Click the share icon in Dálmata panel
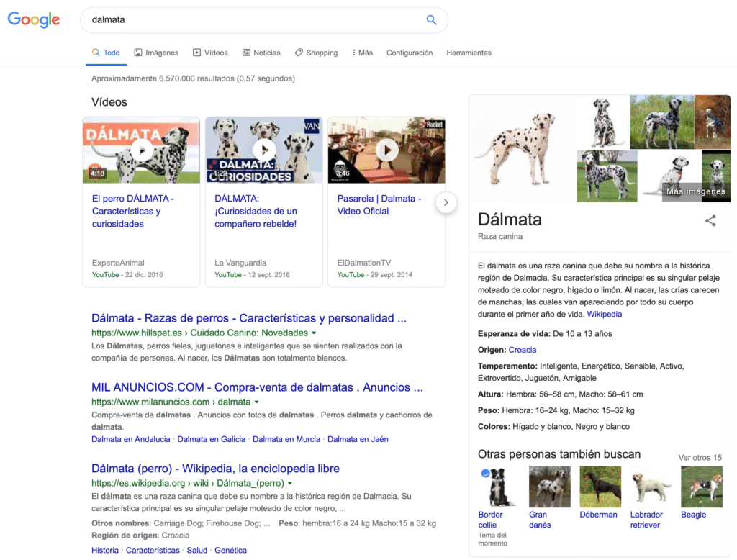737x560 pixels. click(x=710, y=220)
